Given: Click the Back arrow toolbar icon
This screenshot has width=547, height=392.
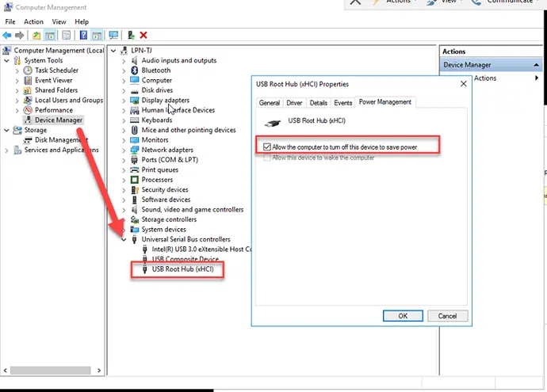Looking at the screenshot, I should (x=9, y=35).
